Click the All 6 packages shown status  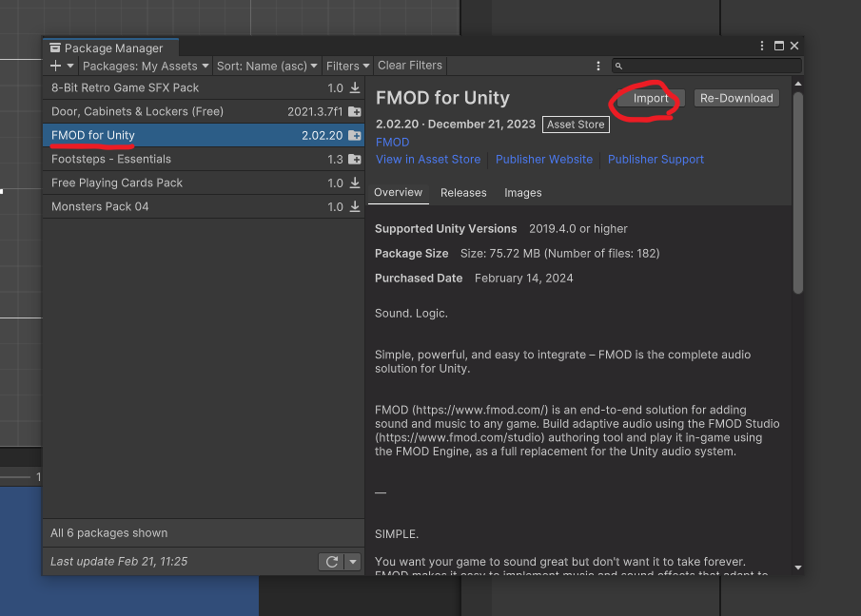coord(109,533)
